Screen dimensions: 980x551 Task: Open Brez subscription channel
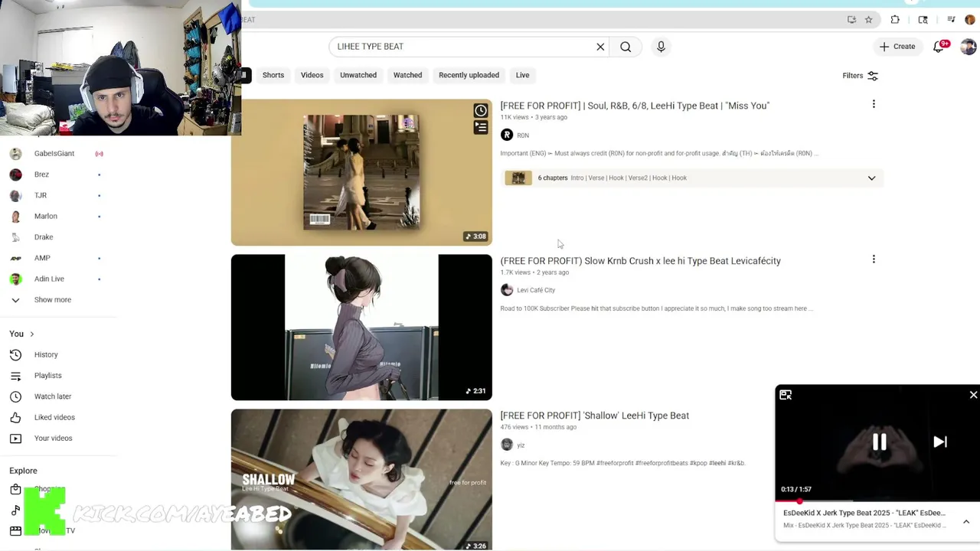coord(41,174)
